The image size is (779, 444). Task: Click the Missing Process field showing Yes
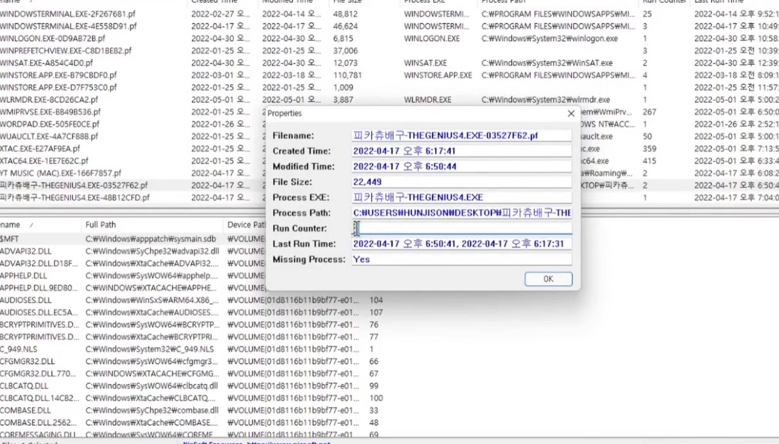[462, 259]
